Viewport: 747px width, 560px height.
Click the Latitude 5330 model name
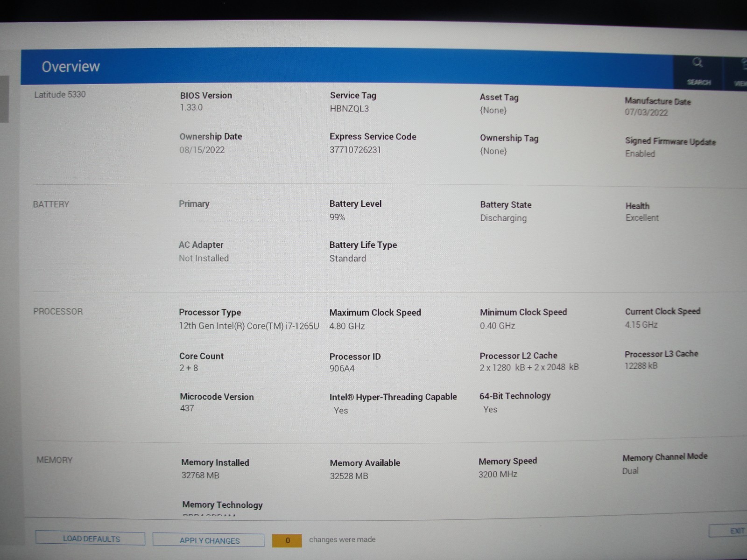pyautogui.click(x=60, y=94)
